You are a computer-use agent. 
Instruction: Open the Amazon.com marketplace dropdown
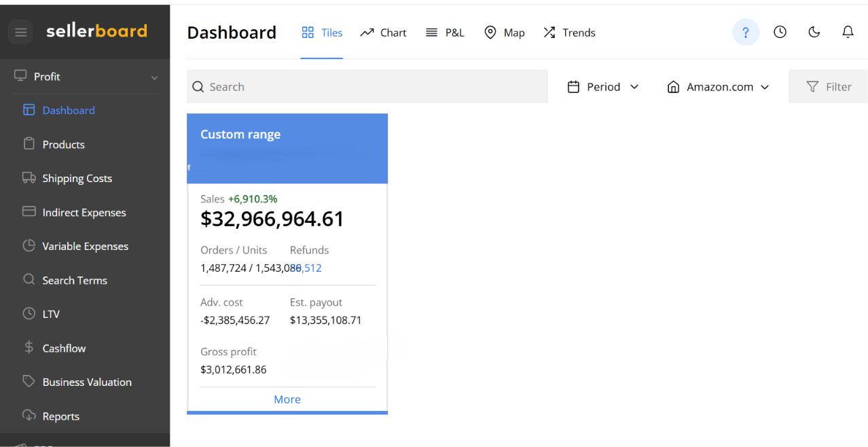click(719, 87)
